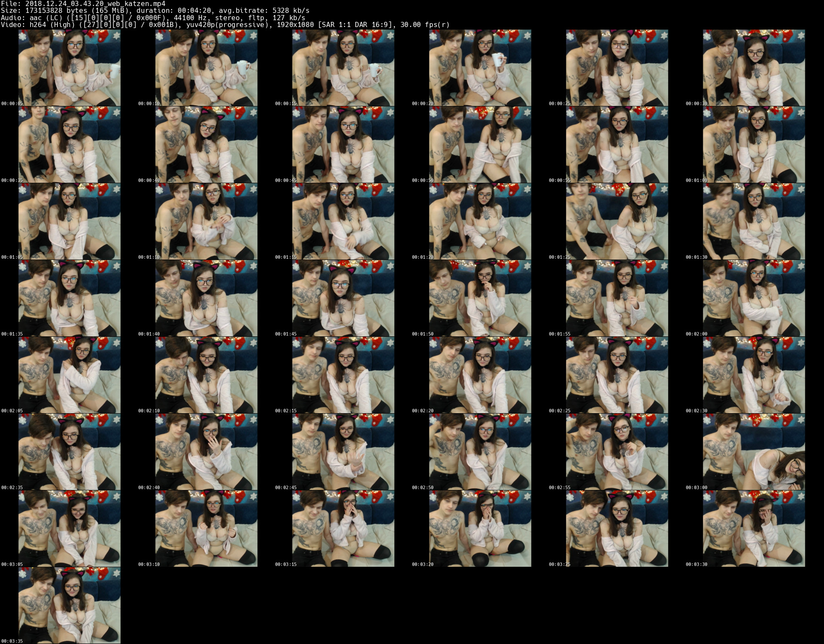Viewport: 824px width, 644px height.
Task: Click the 00:02:25 thumbnail
Action: click(617, 375)
